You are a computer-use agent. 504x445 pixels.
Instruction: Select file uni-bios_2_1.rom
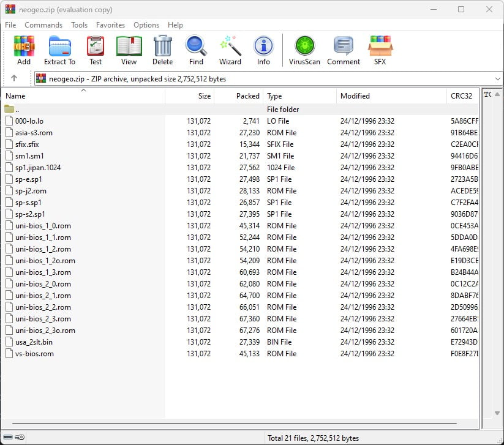[x=43, y=295]
